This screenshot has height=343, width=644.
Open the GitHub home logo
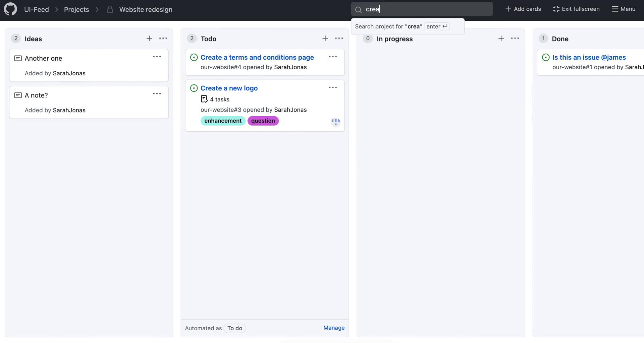[x=10, y=9]
